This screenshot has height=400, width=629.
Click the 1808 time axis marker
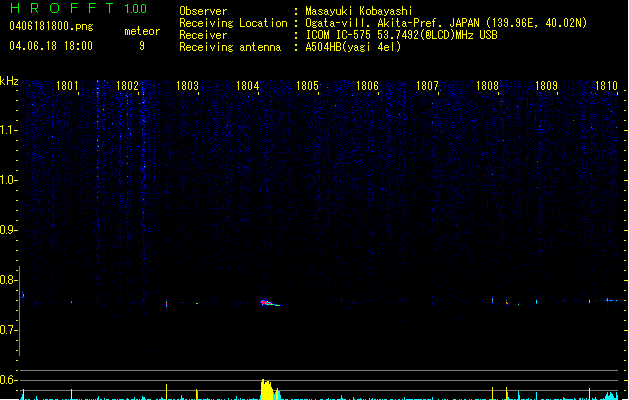[x=487, y=86]
